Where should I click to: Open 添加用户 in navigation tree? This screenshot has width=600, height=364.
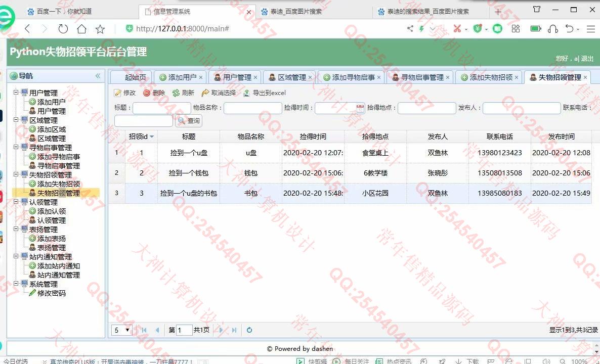(x=51, y=102)
